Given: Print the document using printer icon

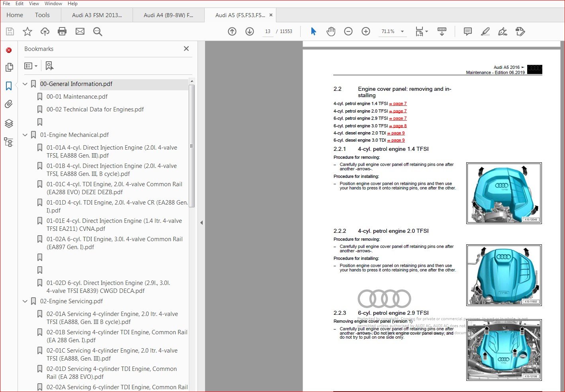Looking at the screenshot, I should click(62, 31).
